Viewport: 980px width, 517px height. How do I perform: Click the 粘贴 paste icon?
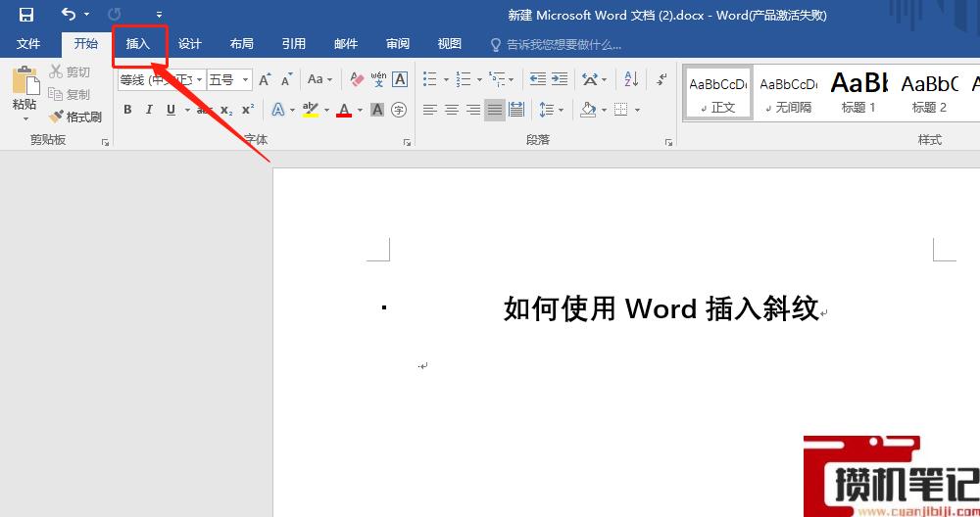point(25,80)
